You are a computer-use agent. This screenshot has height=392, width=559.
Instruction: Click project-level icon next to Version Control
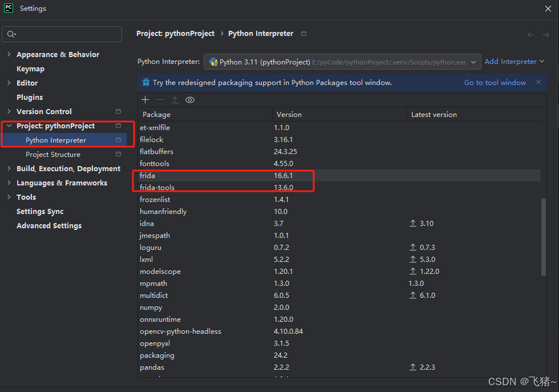[119, 111]
